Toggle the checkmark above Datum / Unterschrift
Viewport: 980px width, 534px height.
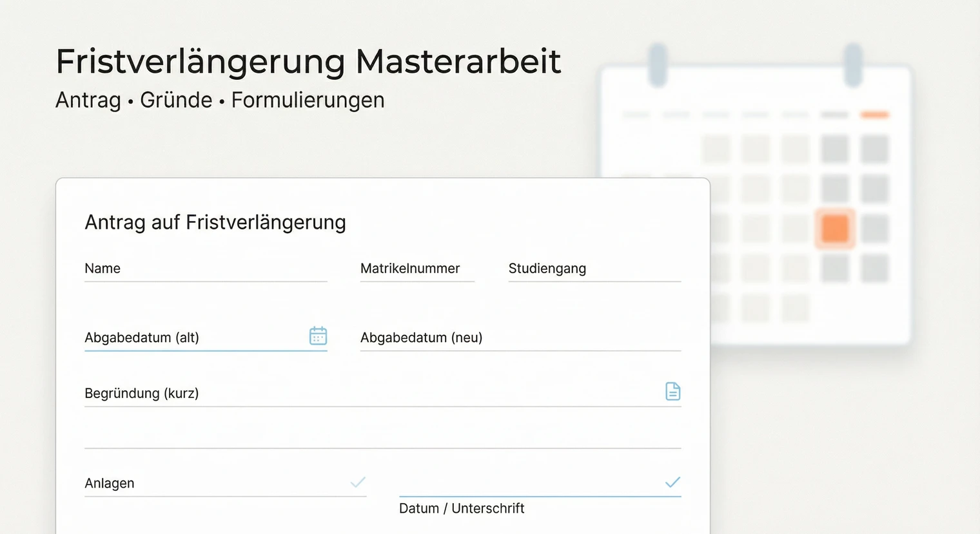(x=672, y=481)
